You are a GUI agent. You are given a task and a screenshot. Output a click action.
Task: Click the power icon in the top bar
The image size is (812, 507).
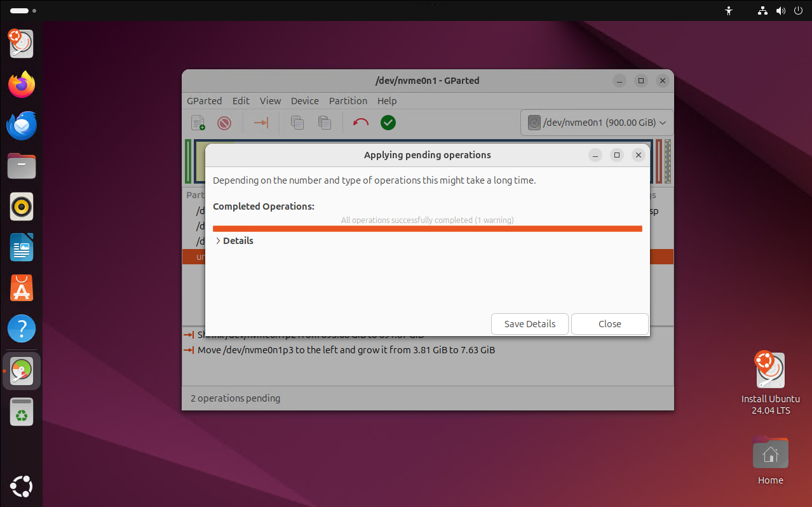(799, 11)
